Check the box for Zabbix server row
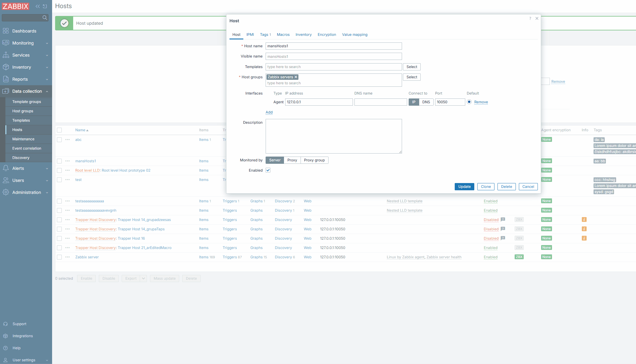 point(59,257)
